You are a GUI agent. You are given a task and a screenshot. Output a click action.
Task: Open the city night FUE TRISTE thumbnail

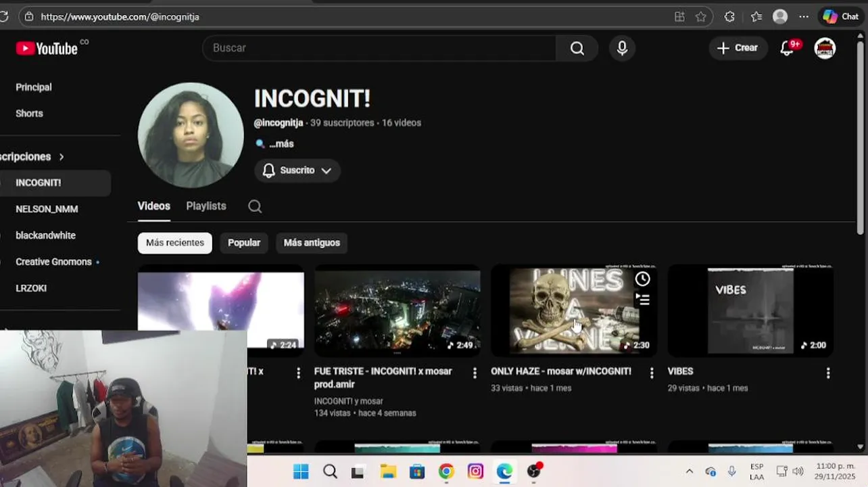[x=397, y=310]
